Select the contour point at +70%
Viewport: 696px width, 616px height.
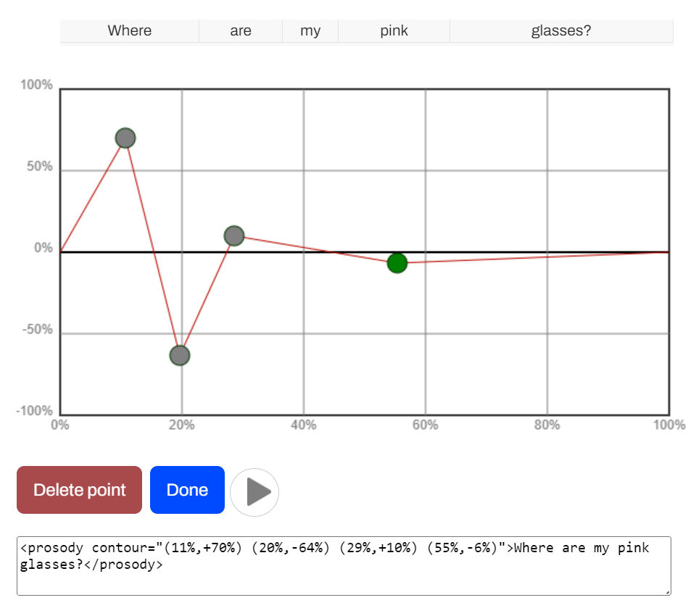(125, 138)
